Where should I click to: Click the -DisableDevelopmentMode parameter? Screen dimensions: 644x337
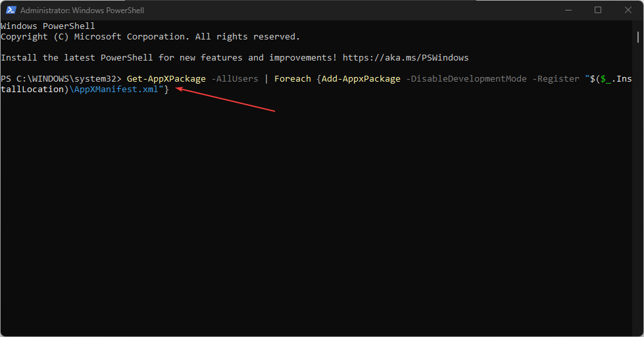[x=466, y=79]
